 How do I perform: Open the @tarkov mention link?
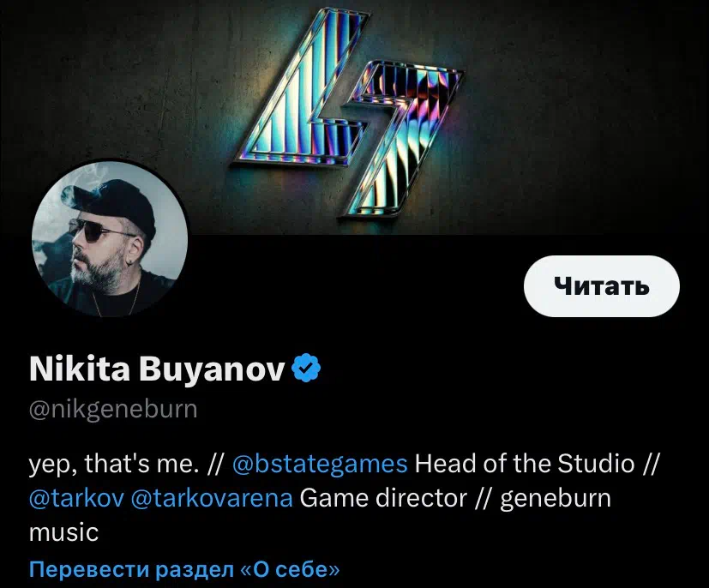coord(76,498)
